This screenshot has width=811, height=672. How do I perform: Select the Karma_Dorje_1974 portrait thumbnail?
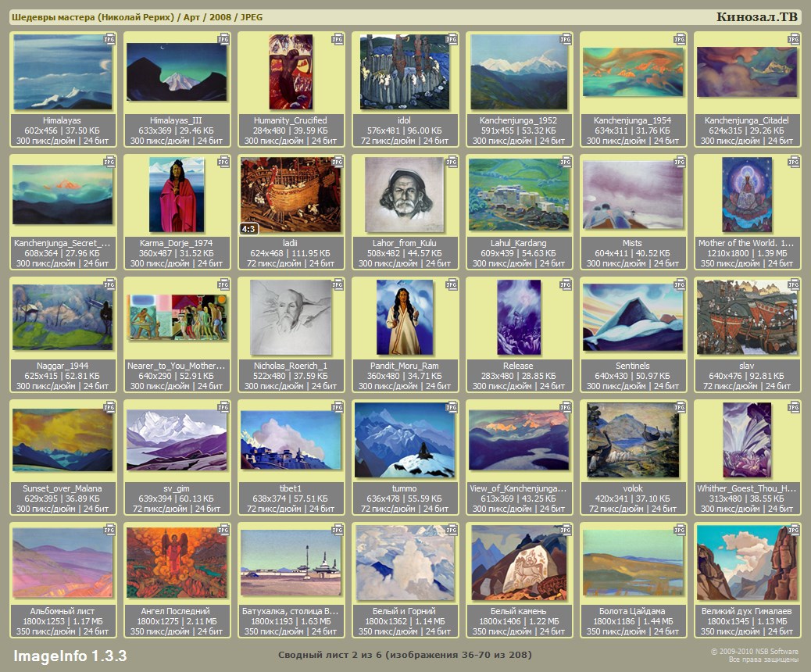[x=177, y=195]
